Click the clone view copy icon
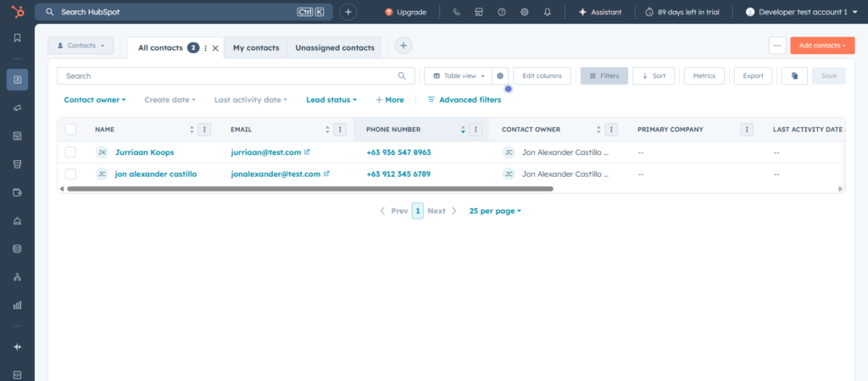The height and width of the screenshot is (381, 868). point(794,75)
